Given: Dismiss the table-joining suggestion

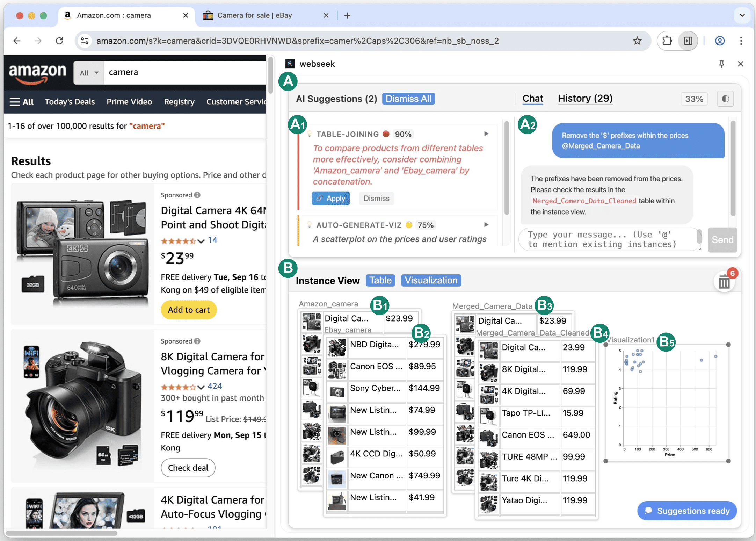Looking at the screenshot, I should [376, 199].
